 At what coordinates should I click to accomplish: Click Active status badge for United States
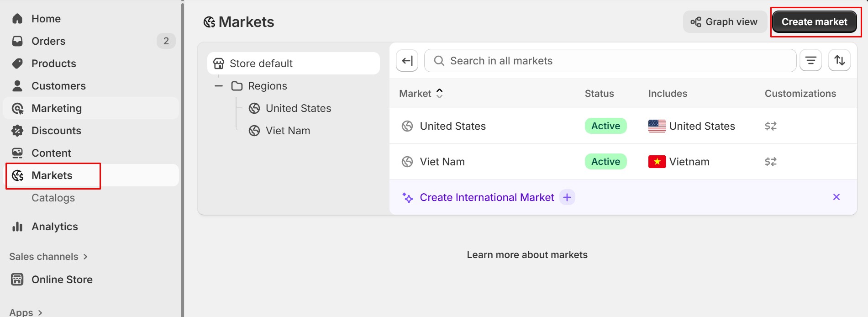(605, 126)
